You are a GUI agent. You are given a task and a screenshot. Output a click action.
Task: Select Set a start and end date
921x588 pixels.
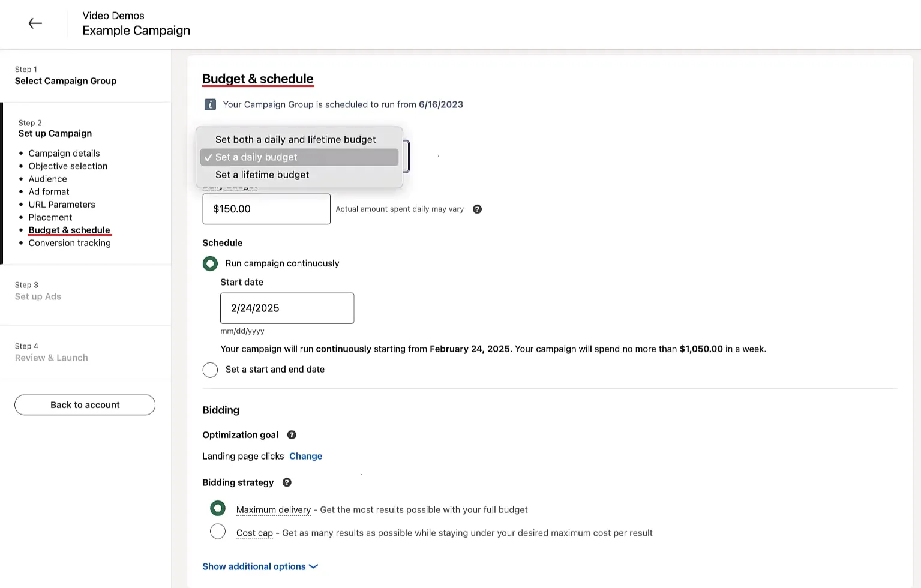click(x=210, y=370)
